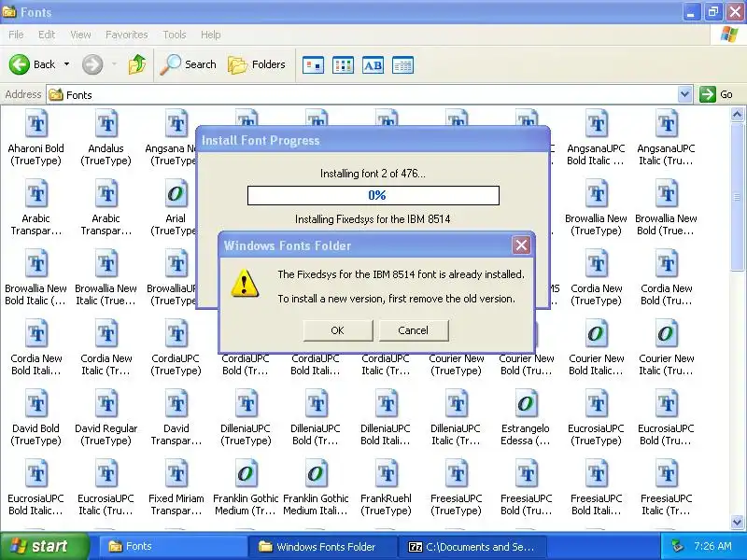Click the vertical scrollbar up arrow
The width and height of the screenshot is (747, 560).
coord(737,114)
